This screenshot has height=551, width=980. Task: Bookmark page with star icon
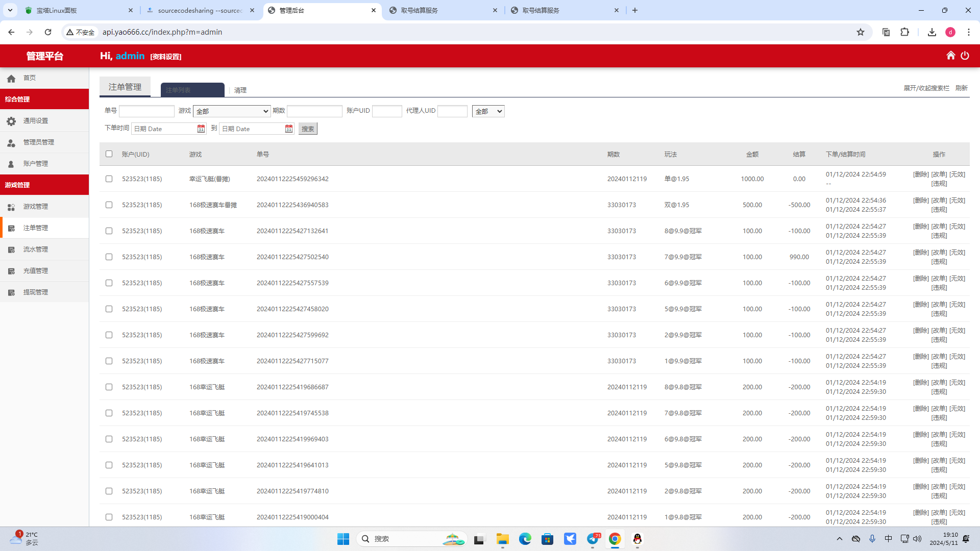(x=861, y=32)
